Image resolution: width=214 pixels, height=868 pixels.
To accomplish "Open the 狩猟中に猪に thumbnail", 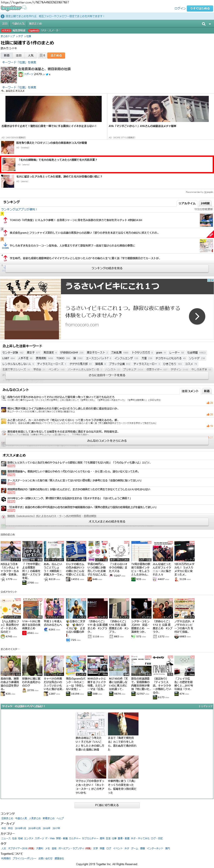I will [x=32, y=666].
